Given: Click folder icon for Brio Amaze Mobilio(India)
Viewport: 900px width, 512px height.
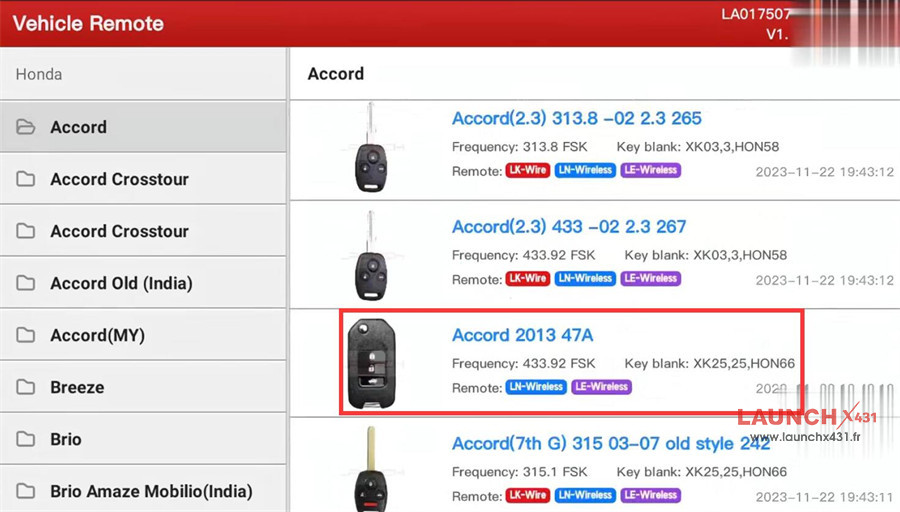Looking at the screenshot, I should (25, 491).
